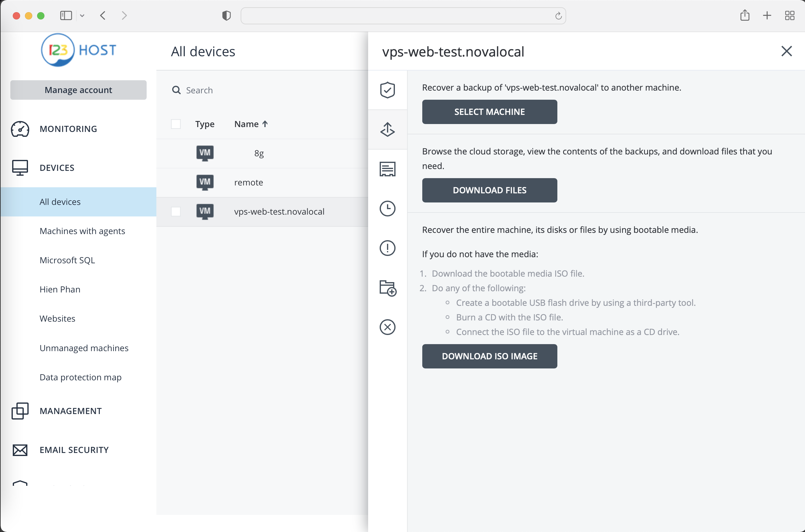
Task: Expand the Management menu section
Action: tap(70, 411)
